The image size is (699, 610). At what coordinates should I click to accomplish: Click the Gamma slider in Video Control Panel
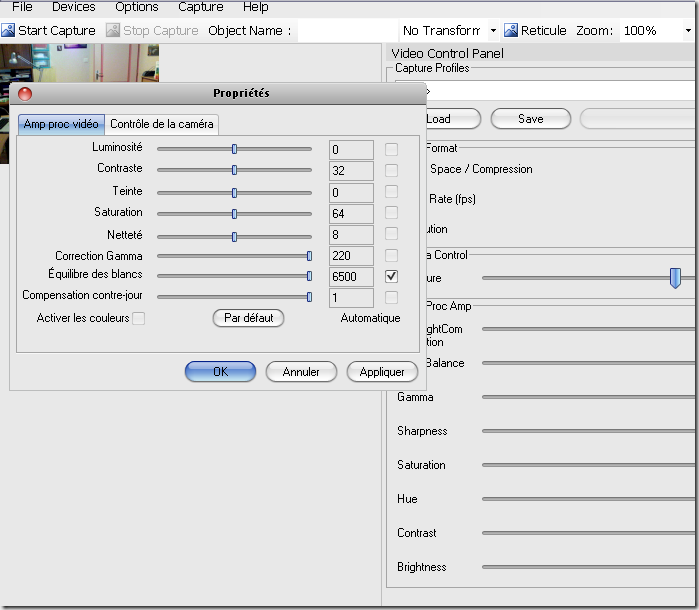tap(588, 397)
